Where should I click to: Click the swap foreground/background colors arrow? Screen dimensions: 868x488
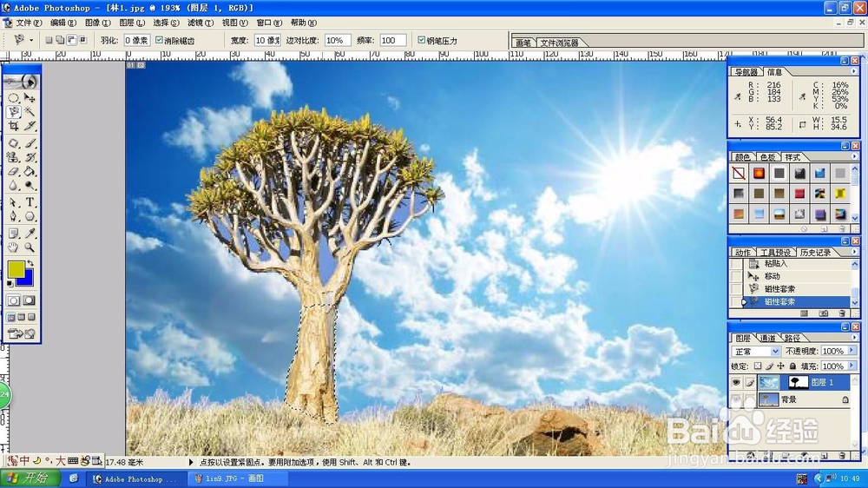(x=30, y=264)
